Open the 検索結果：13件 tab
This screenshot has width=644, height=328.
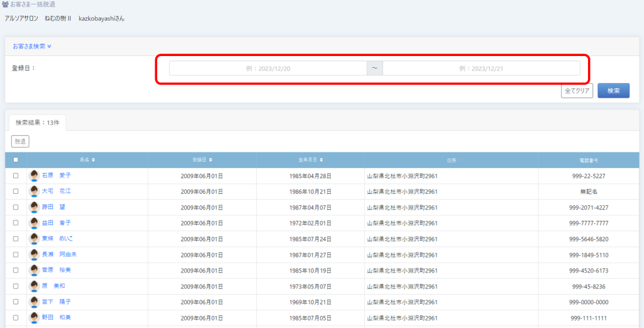coord(37,123)
